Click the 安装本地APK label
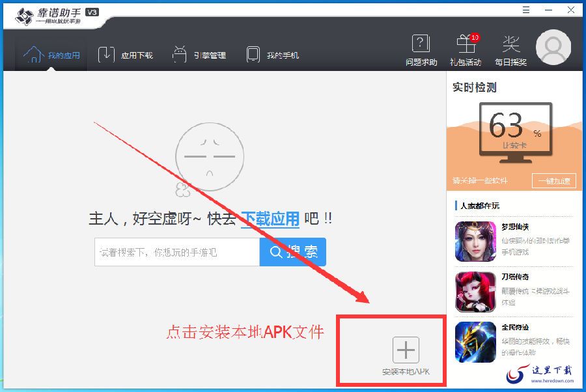This screenshot has height=392, width=586. point(406,372)
